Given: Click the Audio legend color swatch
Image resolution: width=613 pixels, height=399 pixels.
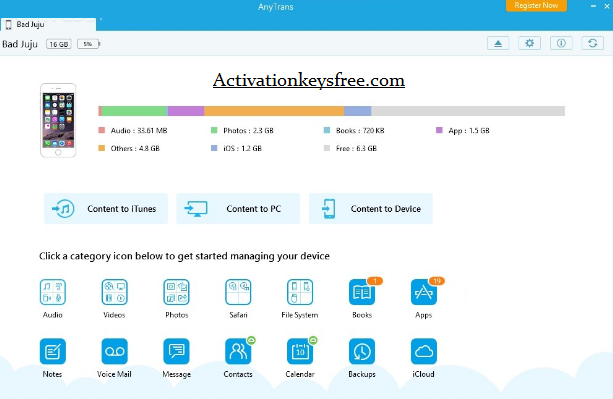Looking at the screenshot, I should (x=102, y=130).
